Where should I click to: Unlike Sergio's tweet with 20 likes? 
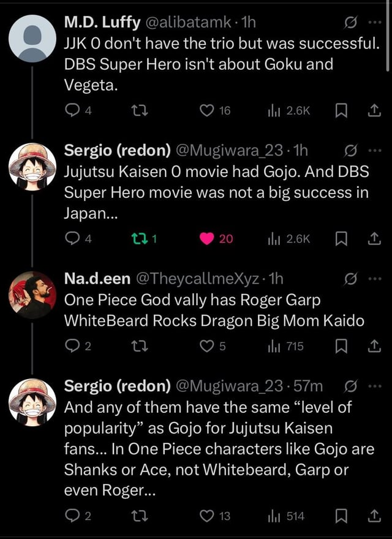coord(208,239)
